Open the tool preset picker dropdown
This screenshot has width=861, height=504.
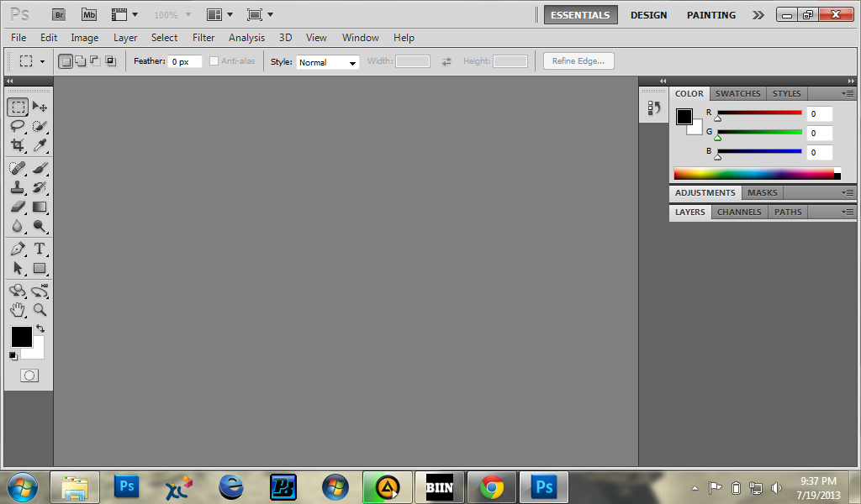coord(42,61)
